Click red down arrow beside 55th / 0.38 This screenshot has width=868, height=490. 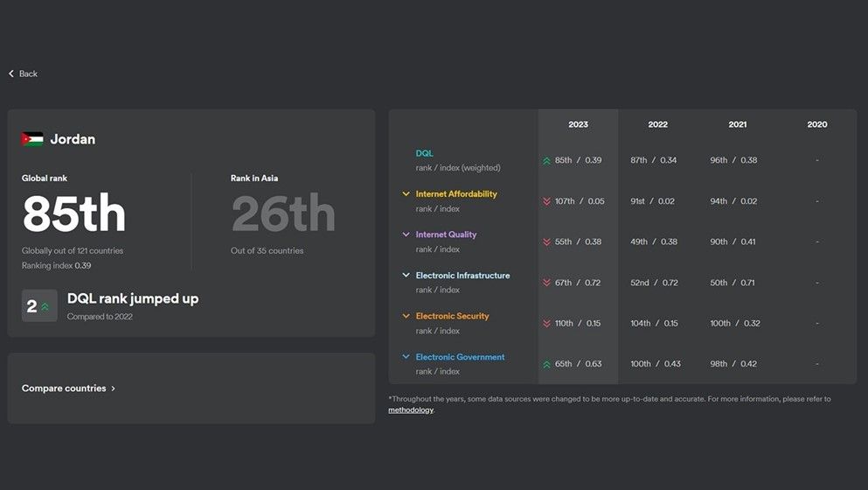click(546, 242)
